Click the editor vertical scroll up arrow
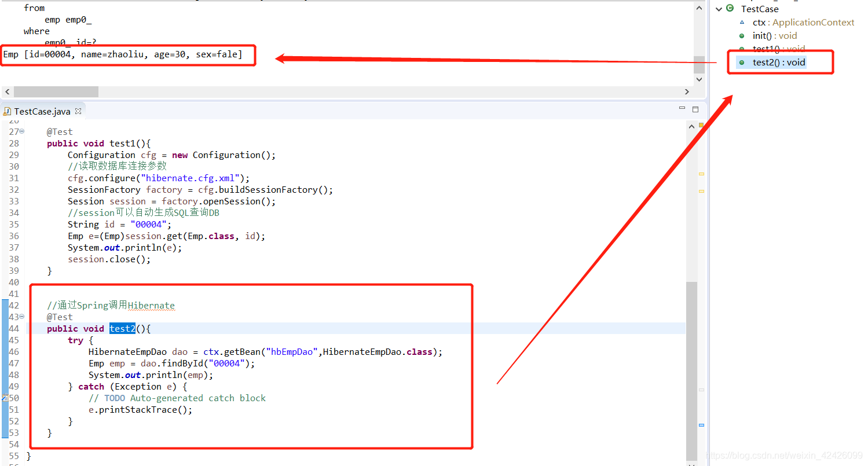The width and height of the screenshot is (868, 466). click(x=691, y=126)
